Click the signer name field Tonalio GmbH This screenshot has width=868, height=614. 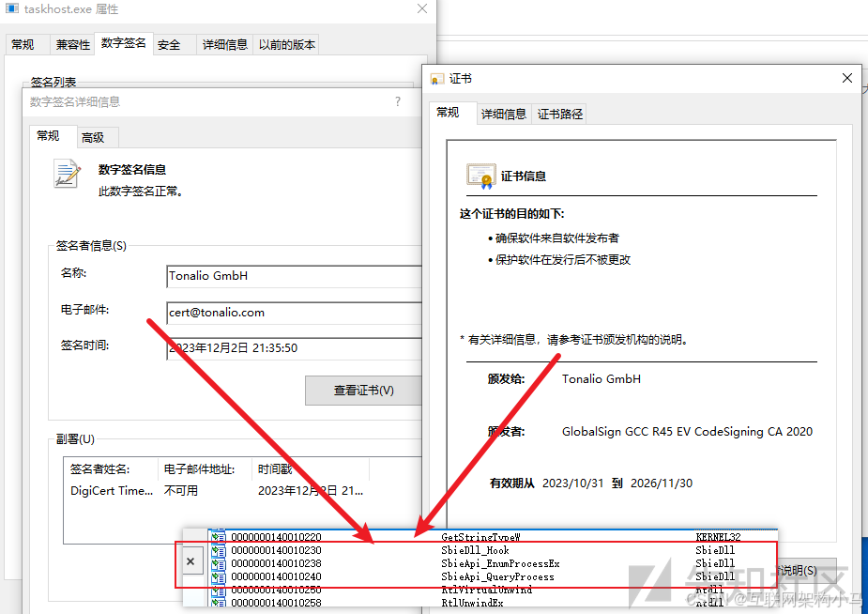point(294,276)
